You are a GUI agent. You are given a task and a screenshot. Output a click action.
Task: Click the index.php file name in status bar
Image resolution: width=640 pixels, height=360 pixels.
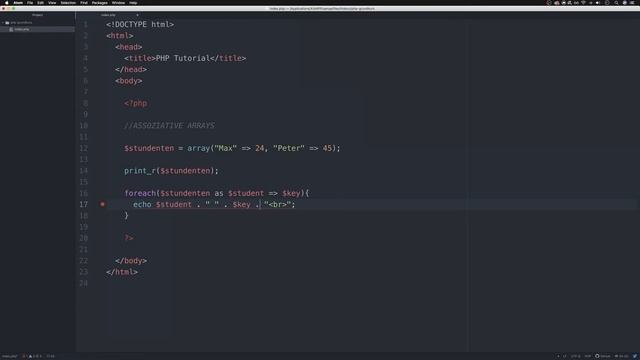tap(9, 356)
